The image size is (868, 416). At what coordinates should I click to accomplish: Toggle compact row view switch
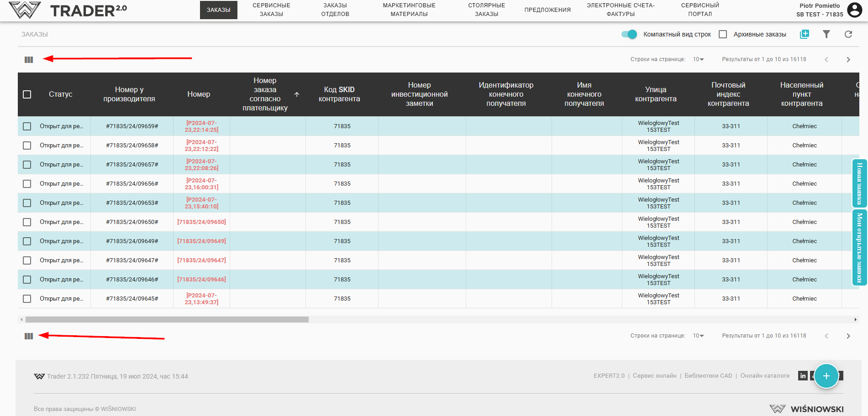(629, 34)
